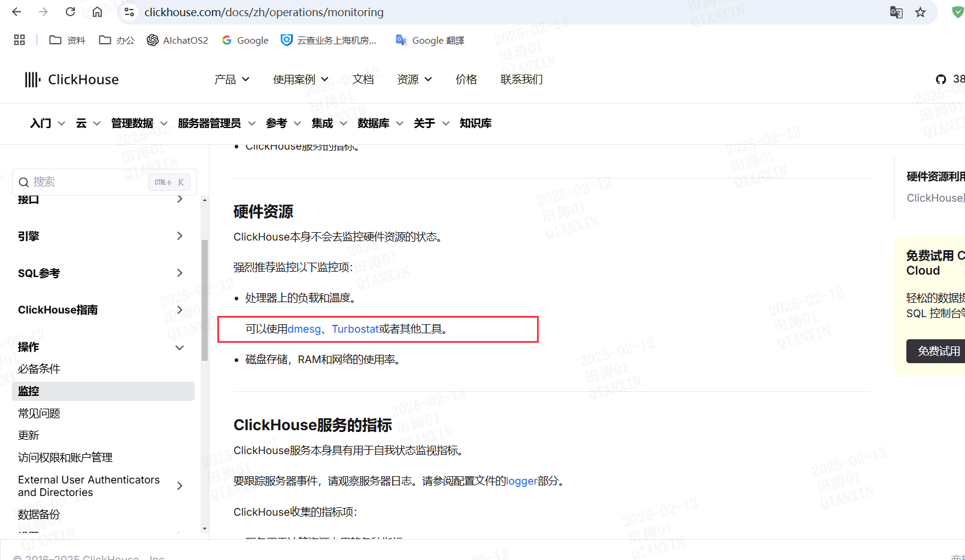Expand the 服务器管理员 docs menu
Image resolution: width=965 pixels, height=560 pixels.
coord(217,123)
